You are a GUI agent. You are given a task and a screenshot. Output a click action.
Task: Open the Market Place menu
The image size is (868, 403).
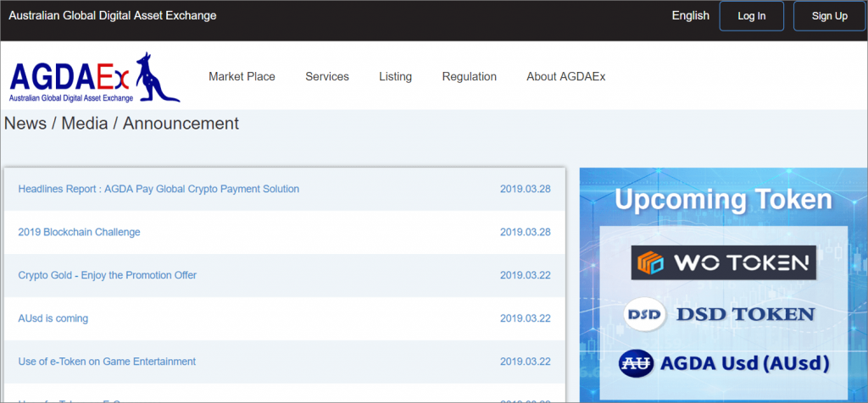(x=242, y=77)
